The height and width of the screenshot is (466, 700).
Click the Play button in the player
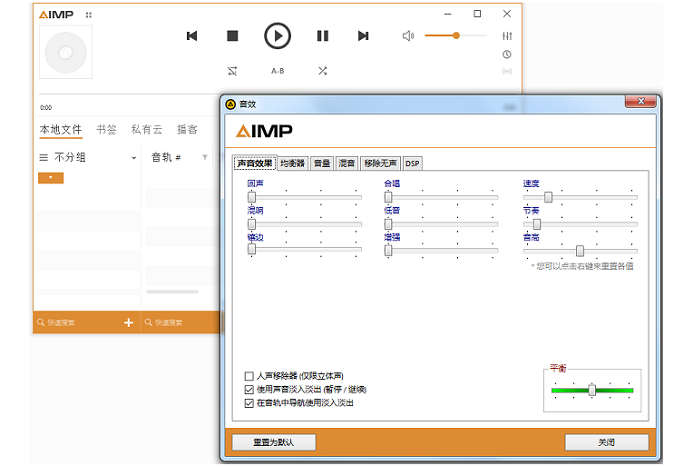(277, 36)
